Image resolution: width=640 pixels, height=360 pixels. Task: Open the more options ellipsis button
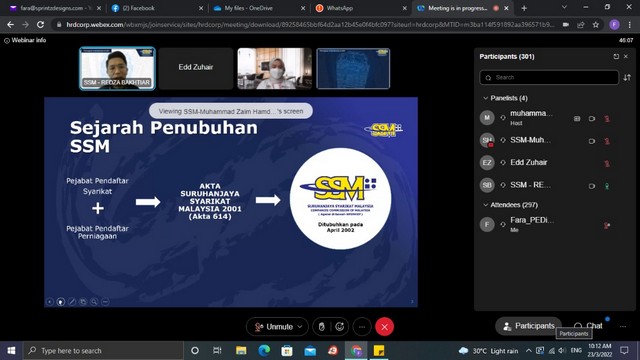[x=362, y=327]
